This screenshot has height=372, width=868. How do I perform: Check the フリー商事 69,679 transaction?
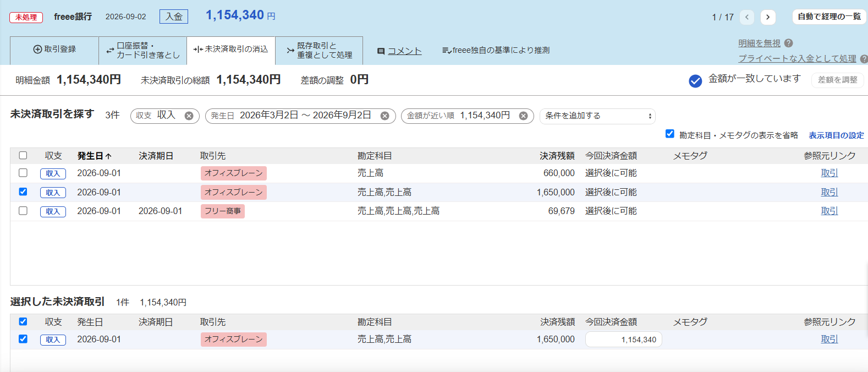23,211
